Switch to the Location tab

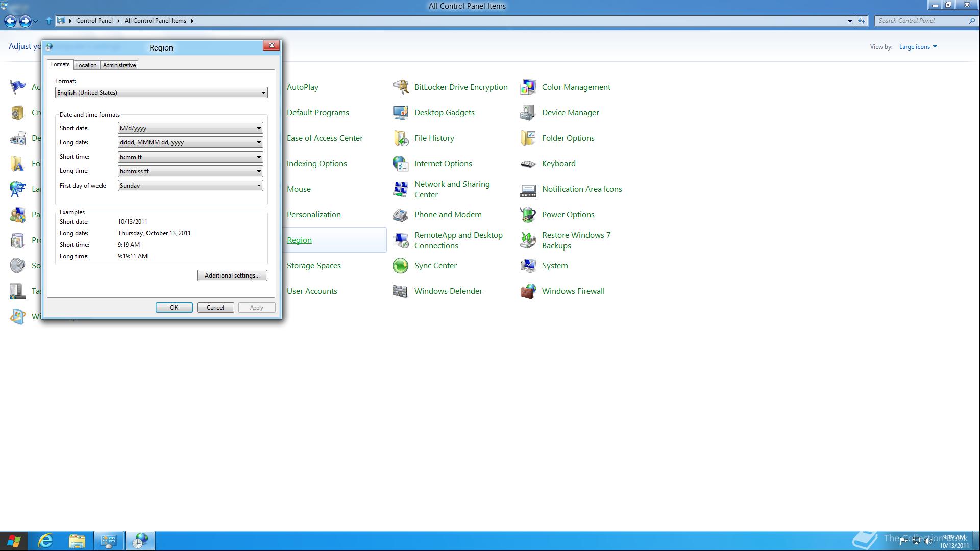click(86, 65)
